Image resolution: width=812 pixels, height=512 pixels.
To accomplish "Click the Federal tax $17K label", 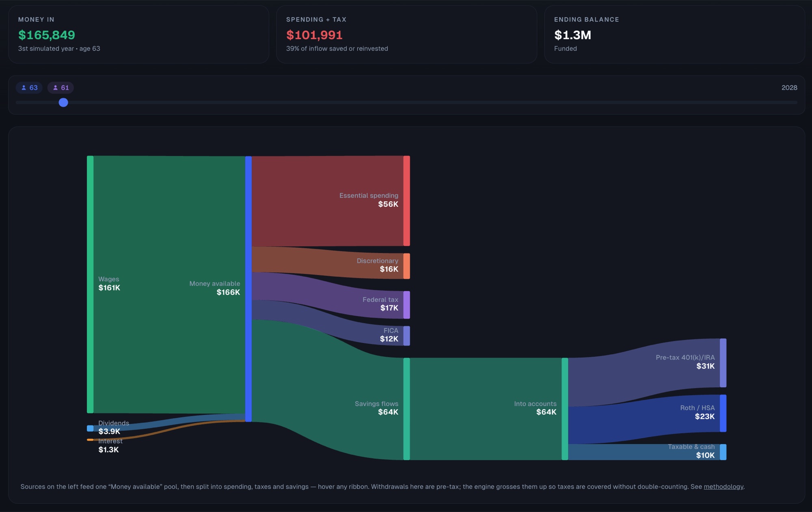I will tap(380, 304).
